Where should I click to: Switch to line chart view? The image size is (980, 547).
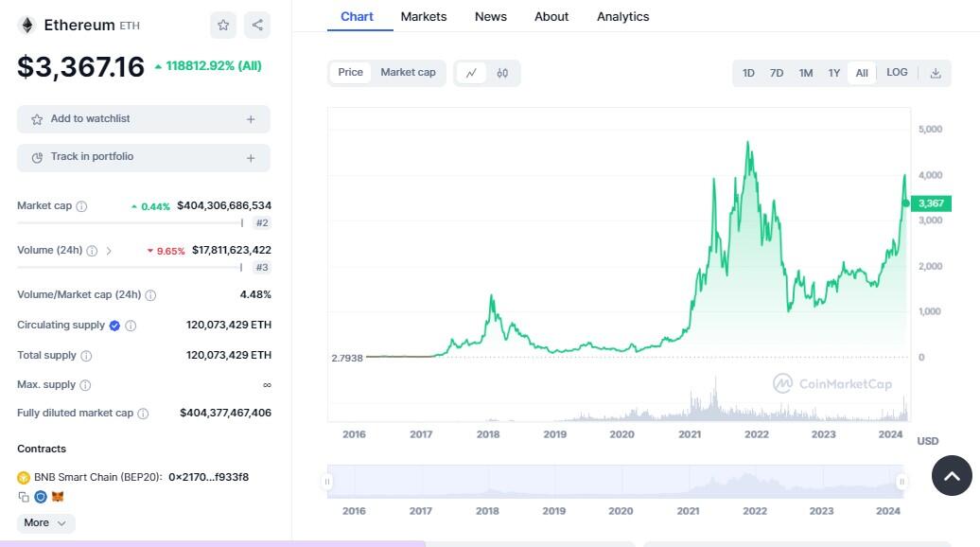pyautogui.click(x=471, y=73)
